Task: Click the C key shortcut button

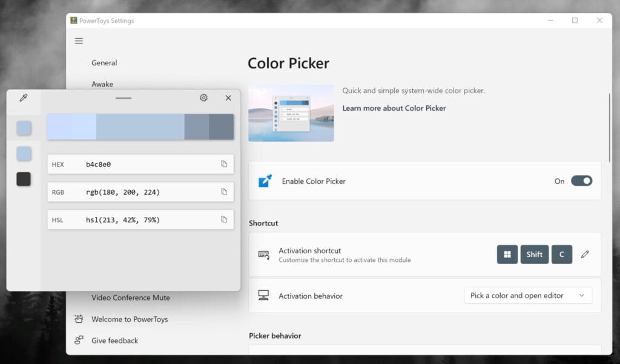Action: pyautogui.click(x=561, y=254)
